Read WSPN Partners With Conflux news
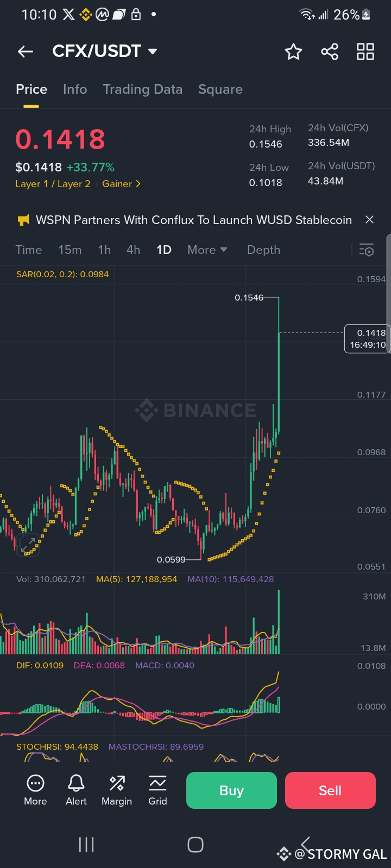This screenshot has width=391, height=868. (x=194, y=220)
